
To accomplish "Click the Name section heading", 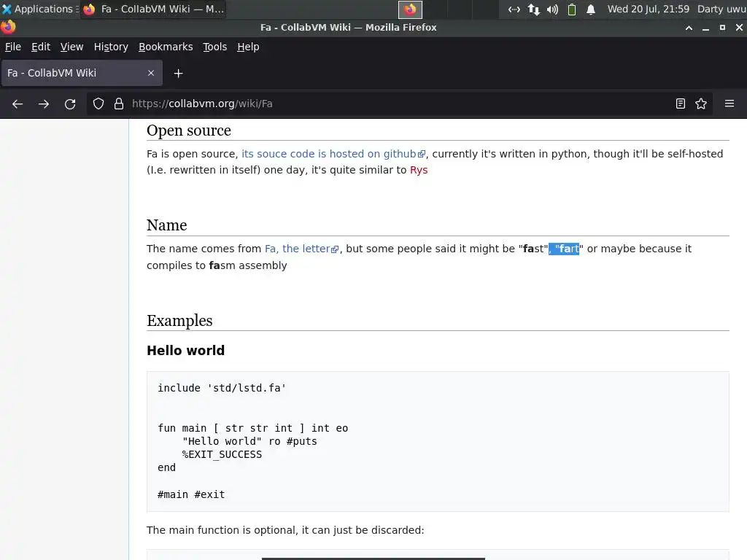I will [167, 225].
